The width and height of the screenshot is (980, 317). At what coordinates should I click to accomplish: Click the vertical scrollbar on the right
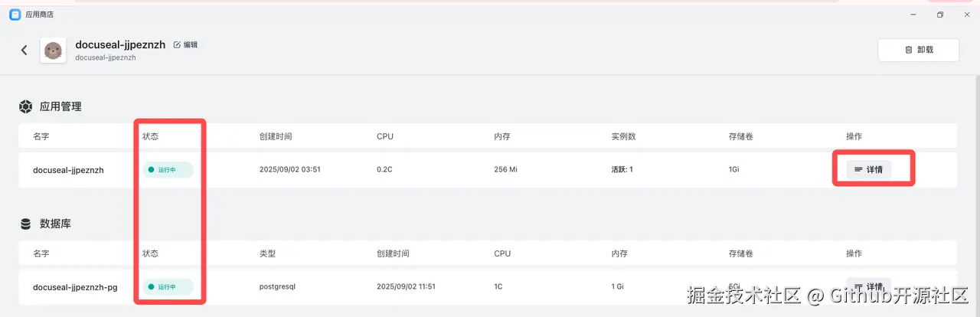tap(976, 195)
